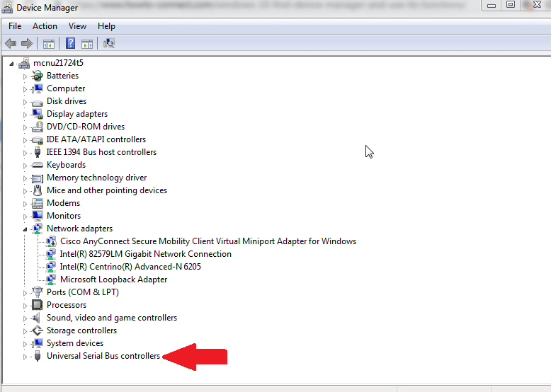The image size is (551, 392).
Task: Click the Back arrow toolbar icon
Action: pyautogui.click(x=11, y=44)
